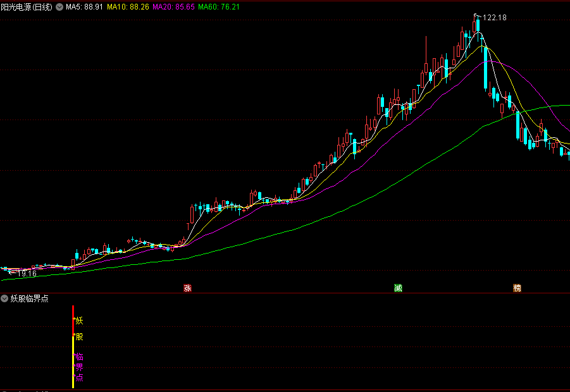Click the orange 榜 event marker
This screenshot has width=570, height=392.
pos(517,288)
